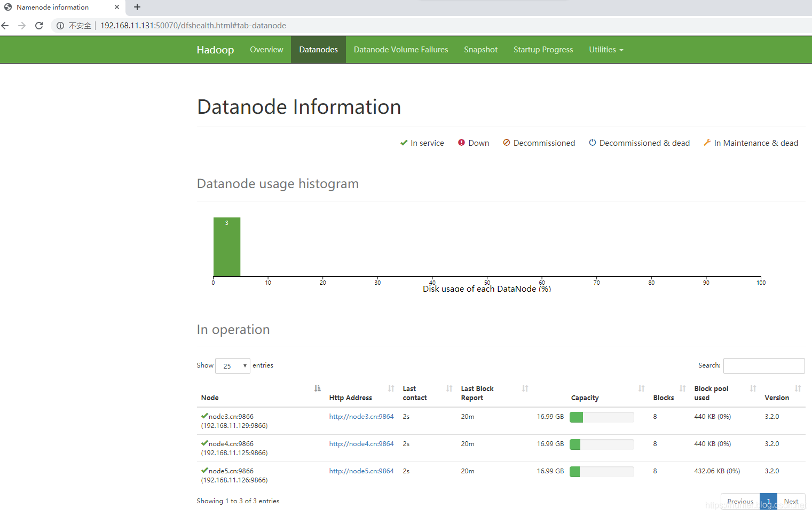
Task: Sort table by Version column
Action: point(783,393)
